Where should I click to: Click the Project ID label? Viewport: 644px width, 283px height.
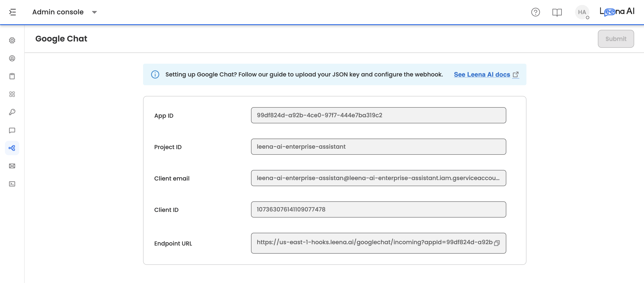pos(168,147)
